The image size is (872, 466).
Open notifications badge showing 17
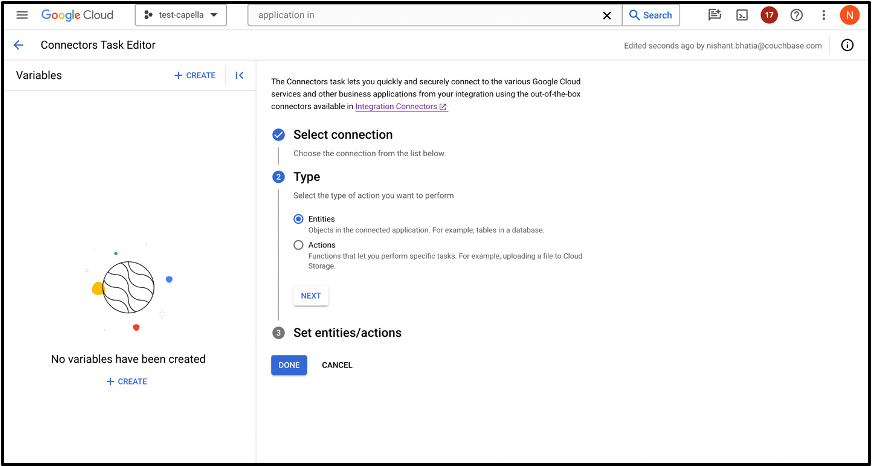click(x=769, y=15)
